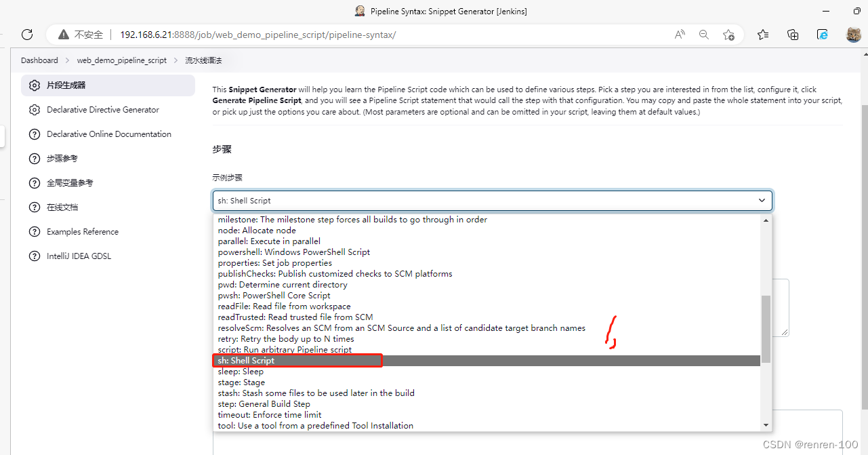868x455 pixels.
Task: Click the question-mark icon beside 全局变量参考
Action: [35, 183]
